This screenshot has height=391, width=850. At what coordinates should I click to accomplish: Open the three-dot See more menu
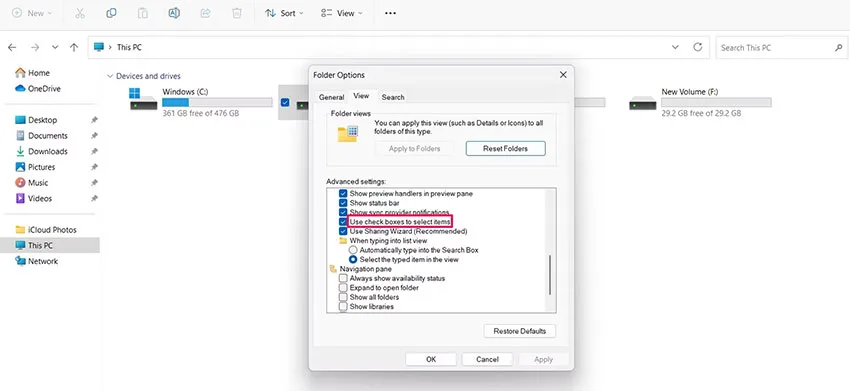pyautogui.click(x=390, y=14)
